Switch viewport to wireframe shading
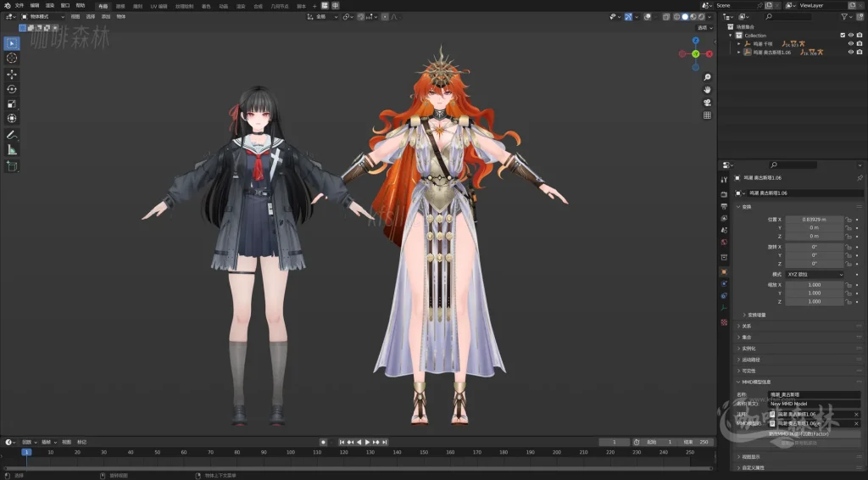Image resolution: width=868 pixels, height=480 pixels. click(x=677, y=17)
